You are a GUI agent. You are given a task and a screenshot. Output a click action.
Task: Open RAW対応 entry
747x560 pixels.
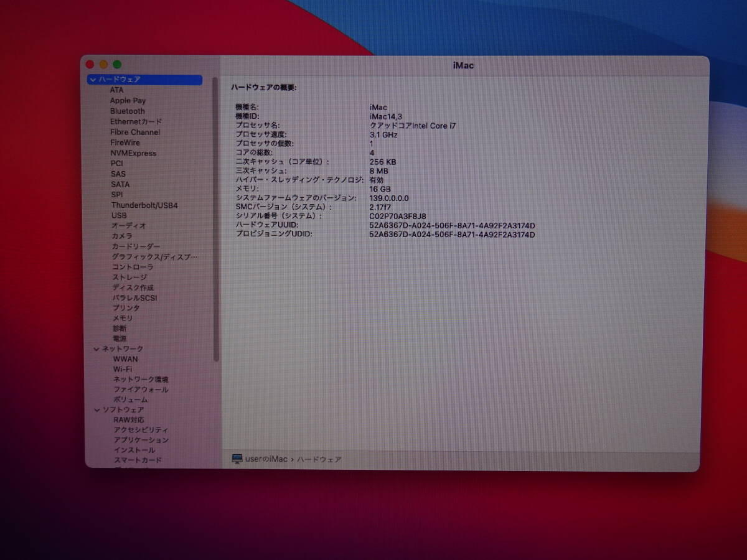pyautogui.click(x=128, y=420)
